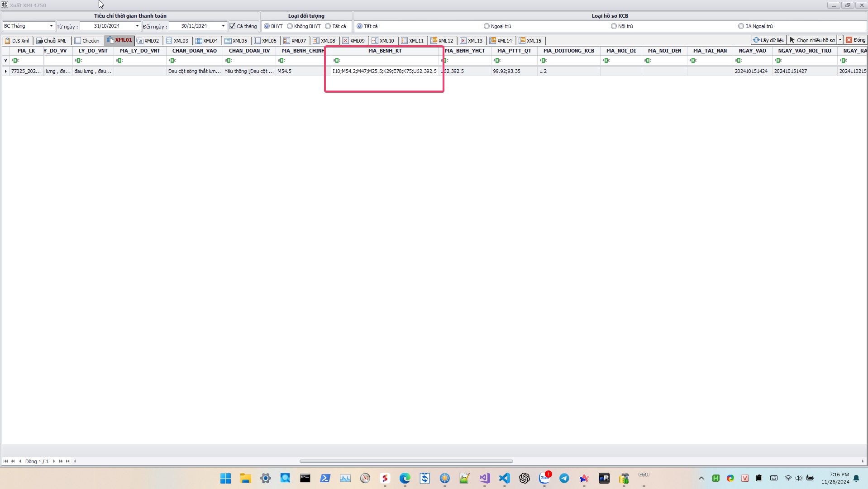The image size is (868, 489).
Task: Click the XML06 tab icon
Action: pos(258,41)
